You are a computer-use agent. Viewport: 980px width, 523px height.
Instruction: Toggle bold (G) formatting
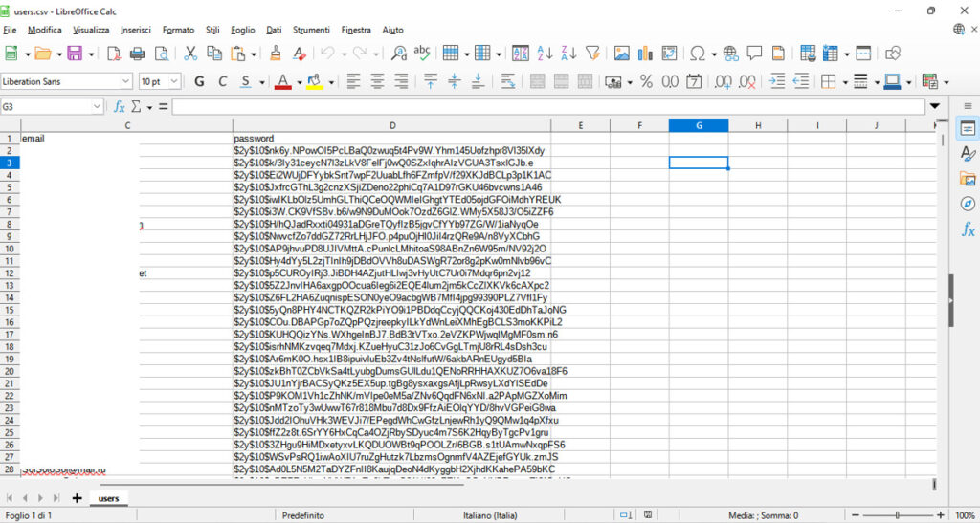[x=198, y=81]
